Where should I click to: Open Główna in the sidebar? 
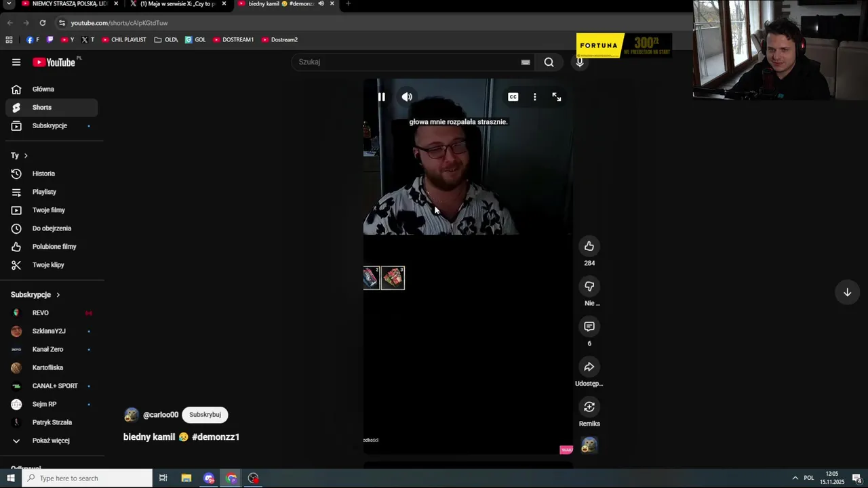point(52,89)
